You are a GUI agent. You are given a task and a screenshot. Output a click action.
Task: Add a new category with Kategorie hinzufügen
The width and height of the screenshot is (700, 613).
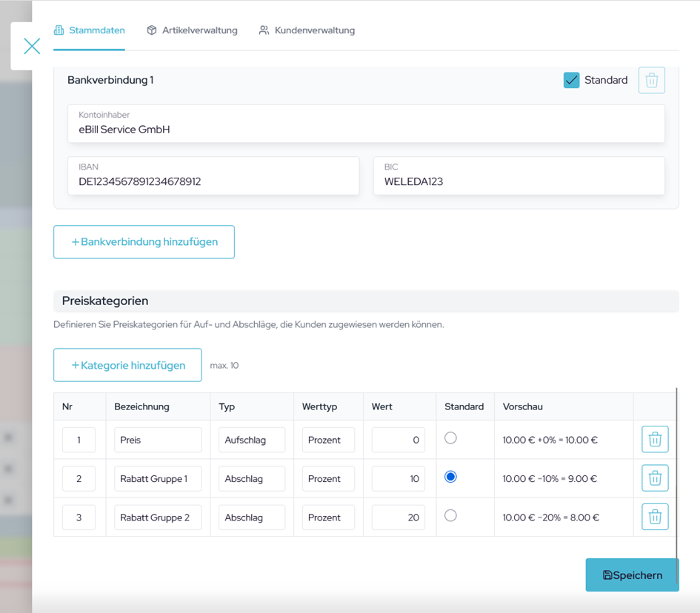(127, 365)
